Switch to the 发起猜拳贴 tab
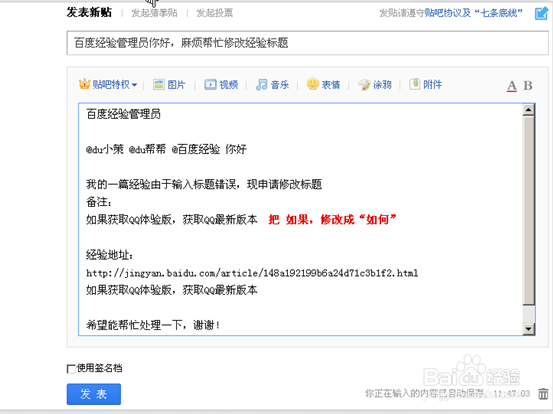553x414 pixels. tap(154, 13)
